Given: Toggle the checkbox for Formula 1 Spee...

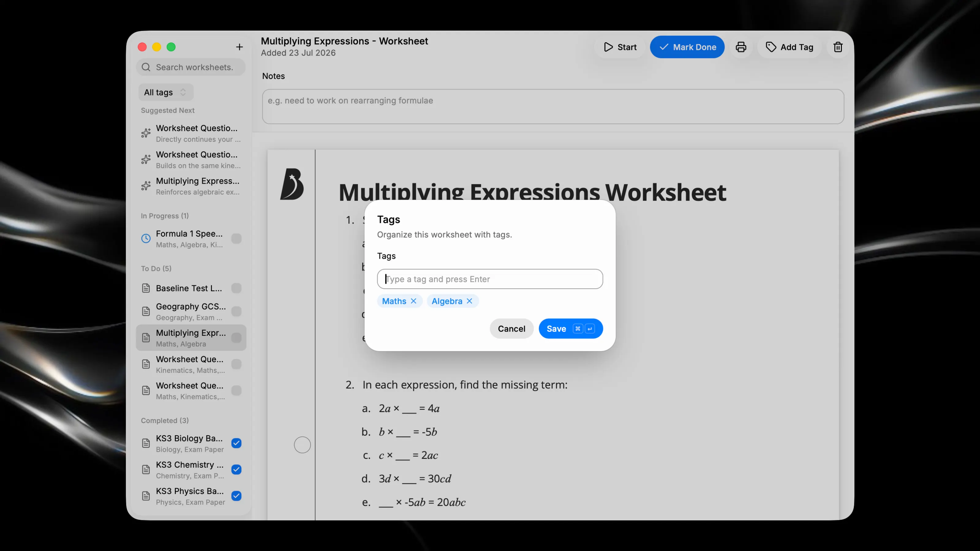Looking at the screenshot, I should [x=236, y=238].
